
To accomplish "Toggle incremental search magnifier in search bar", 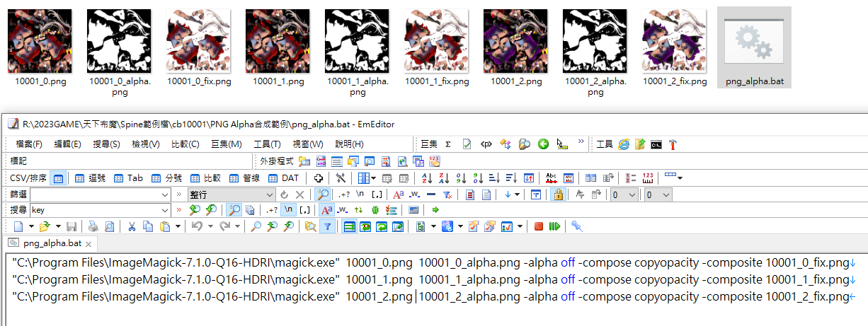I will (x=234, y=210).
